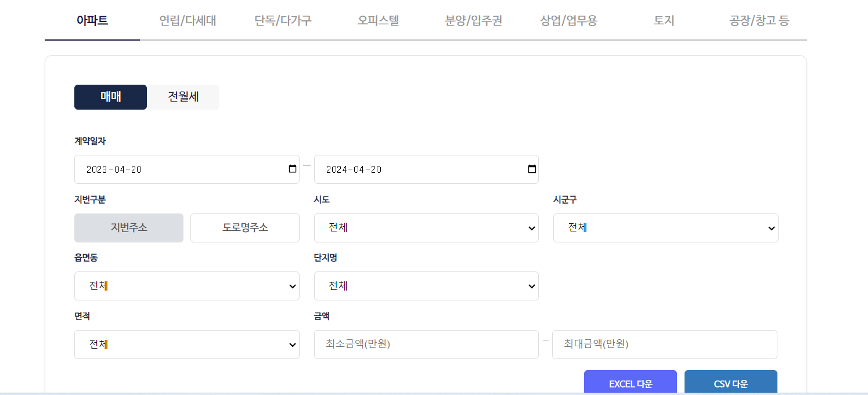Screen dimensions: 868x395
Task: Click the 시군구 dropdown chevron
Action: point(770,227)
